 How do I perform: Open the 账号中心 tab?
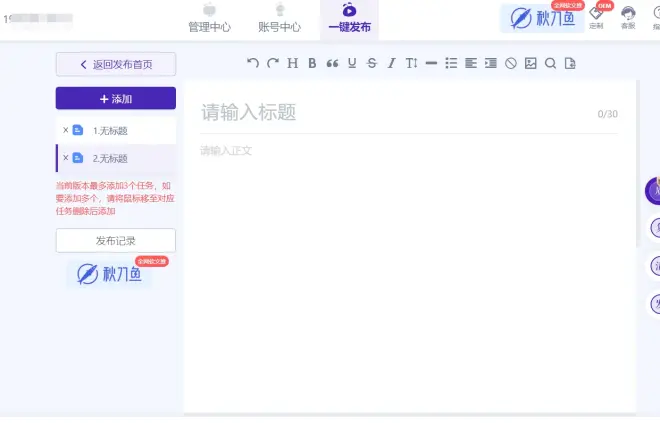tap(279, 19)
